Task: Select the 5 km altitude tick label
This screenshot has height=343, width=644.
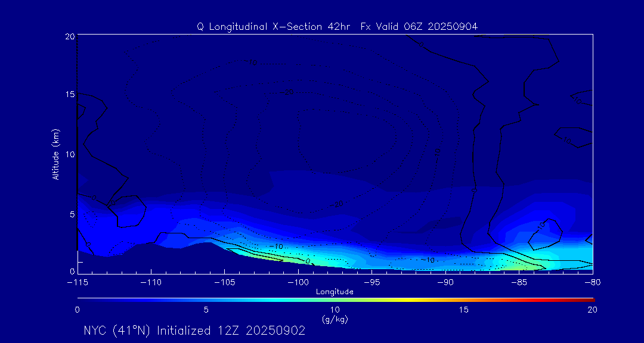Action: pyautogui.click(x=71, y=214)
